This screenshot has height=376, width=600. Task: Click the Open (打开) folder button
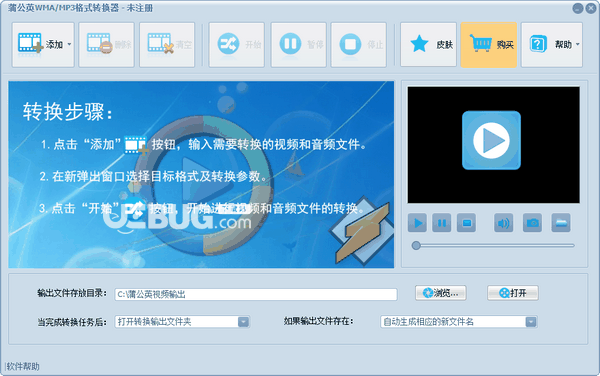click(513, 293)
